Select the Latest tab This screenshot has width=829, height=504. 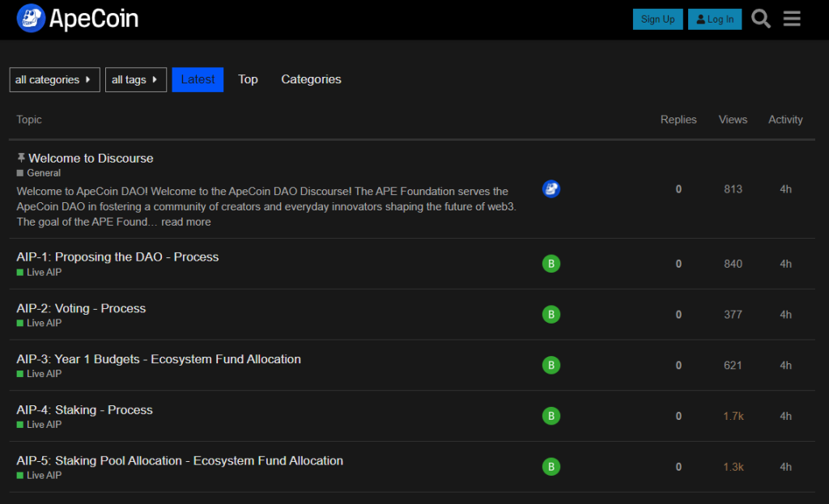198,80
